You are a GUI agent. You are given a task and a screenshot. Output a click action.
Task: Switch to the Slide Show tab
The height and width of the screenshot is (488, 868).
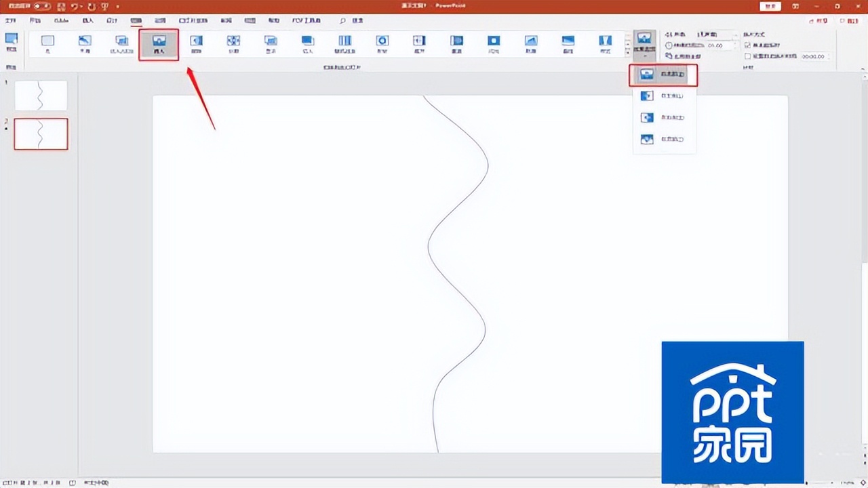[x=193, y=21]
